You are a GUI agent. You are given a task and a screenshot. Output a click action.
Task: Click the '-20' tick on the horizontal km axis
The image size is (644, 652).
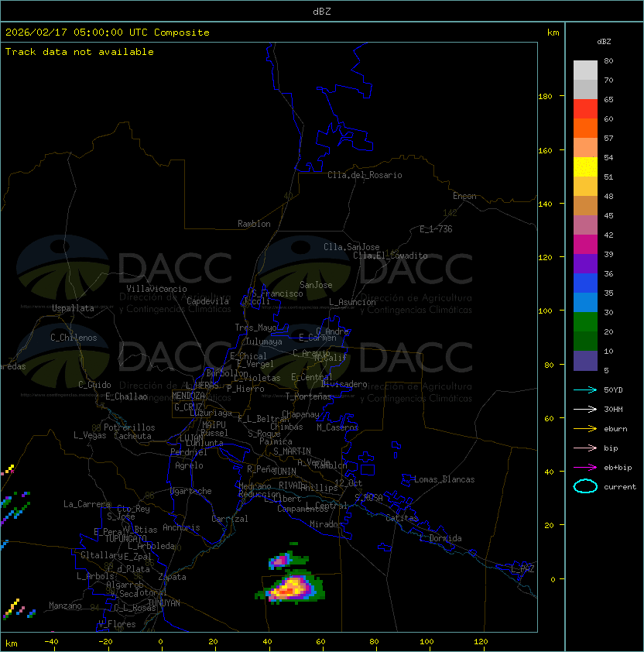pyautogui.click(x=105, y=642)
